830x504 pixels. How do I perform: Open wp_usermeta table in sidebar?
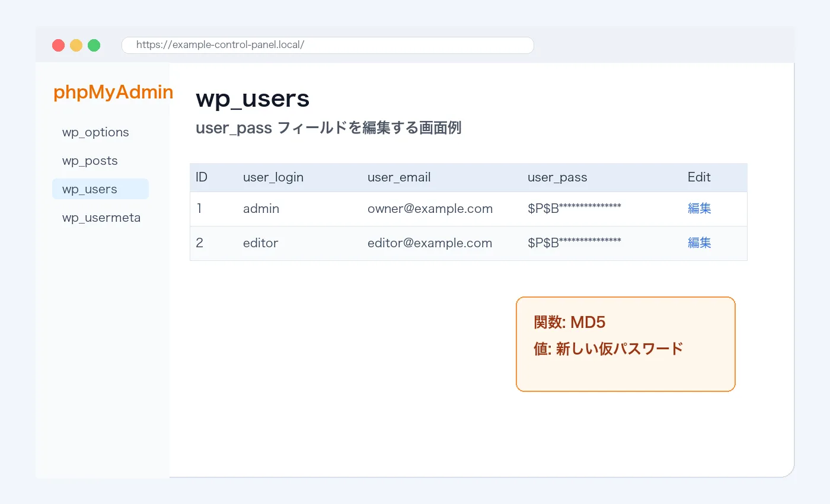pyautogui.click(x=101, y=218)
